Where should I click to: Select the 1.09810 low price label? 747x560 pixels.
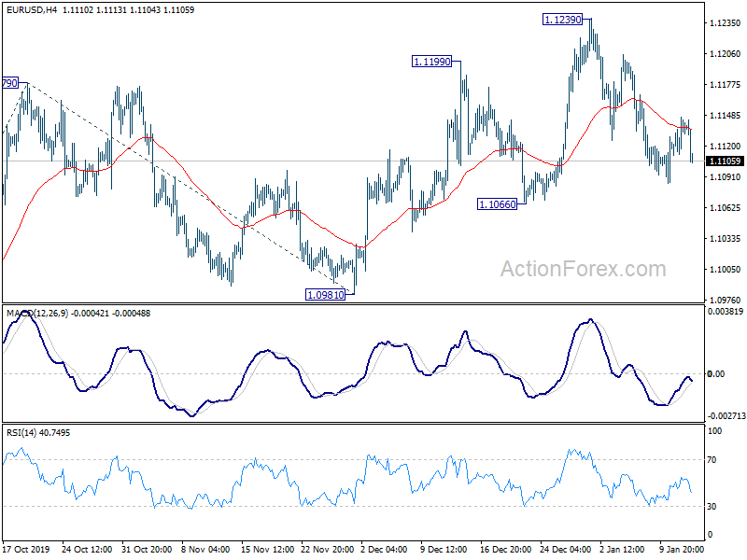[x=325, y=295]
